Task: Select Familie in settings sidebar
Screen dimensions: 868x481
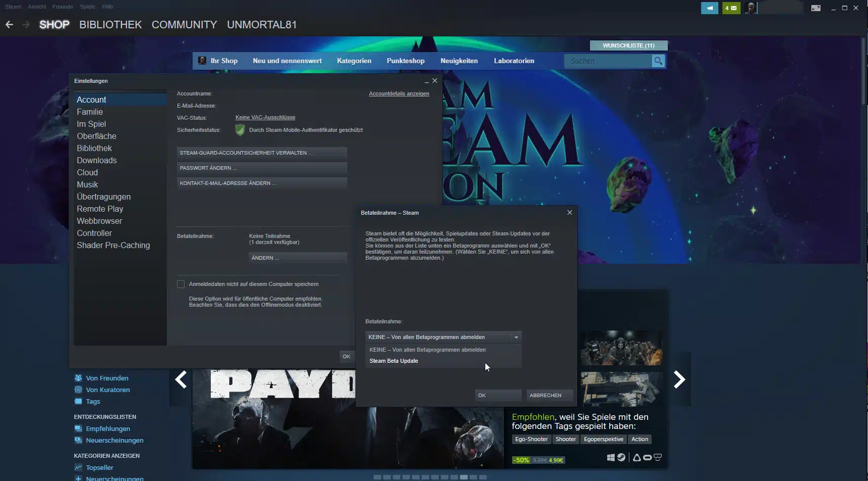Action: tap(120, 112)
